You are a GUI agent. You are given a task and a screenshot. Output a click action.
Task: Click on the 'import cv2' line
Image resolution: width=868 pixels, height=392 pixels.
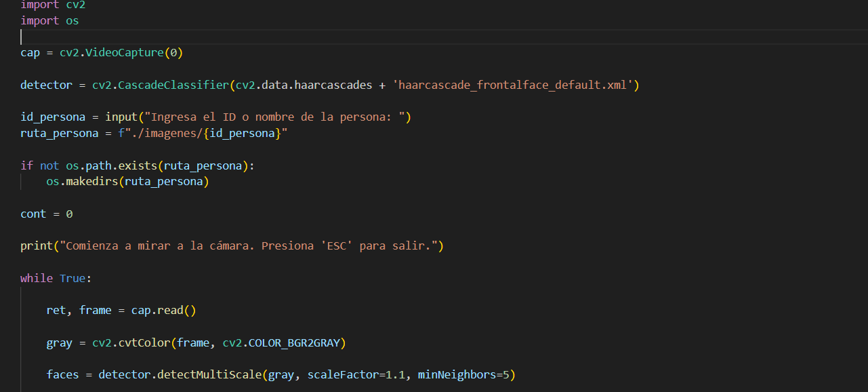53,5
